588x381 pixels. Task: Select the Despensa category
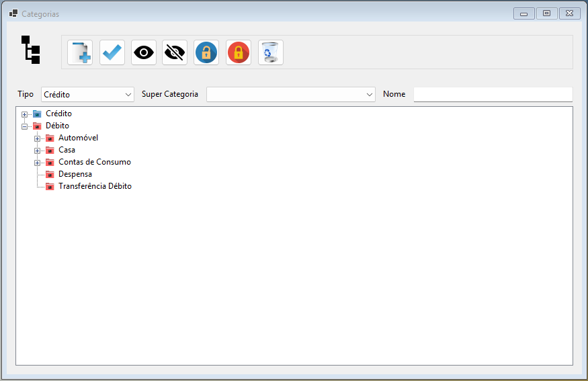75,174
